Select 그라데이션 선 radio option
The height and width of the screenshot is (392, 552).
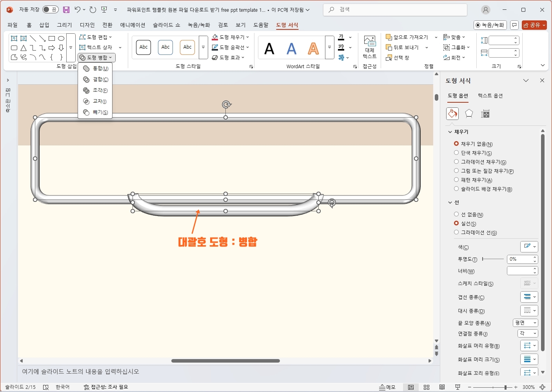click(x=475, y=232)
